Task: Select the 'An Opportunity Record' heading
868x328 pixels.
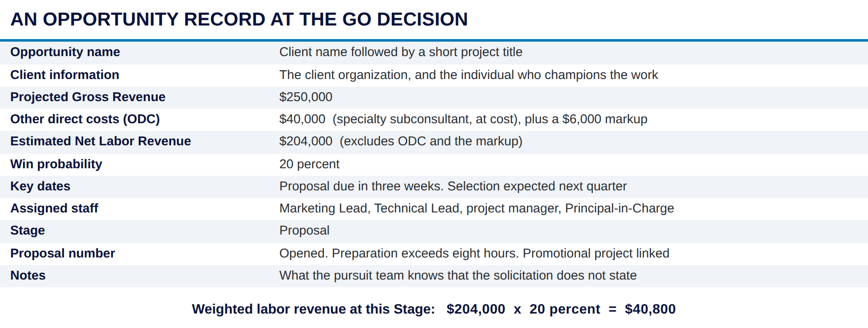Action: pos(239,20)
